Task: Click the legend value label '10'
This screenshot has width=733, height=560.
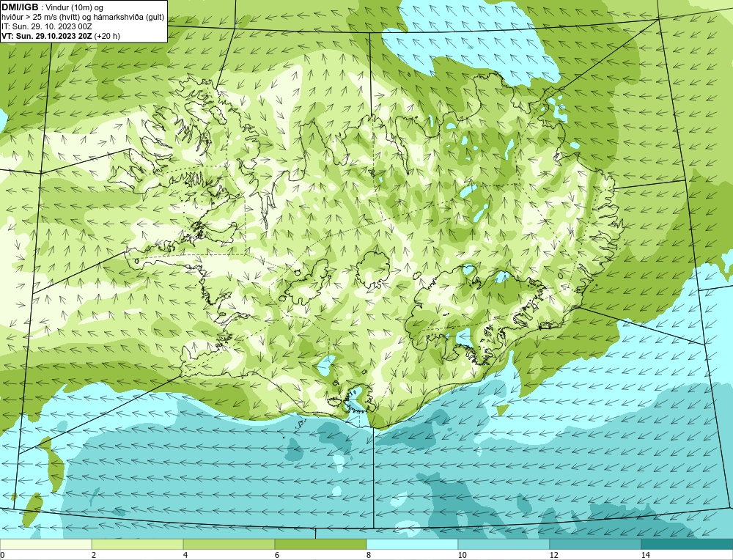Action: [462, 555]
